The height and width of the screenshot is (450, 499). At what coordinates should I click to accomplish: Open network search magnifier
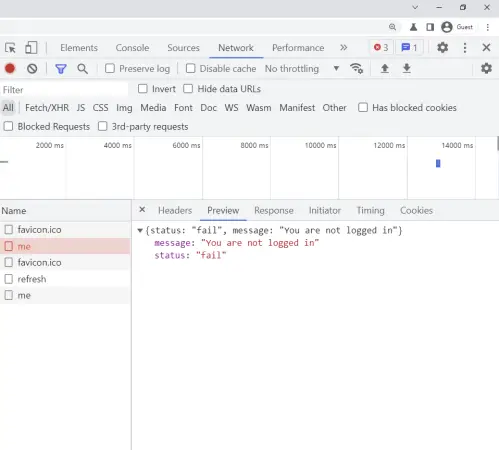coord(82,69)
